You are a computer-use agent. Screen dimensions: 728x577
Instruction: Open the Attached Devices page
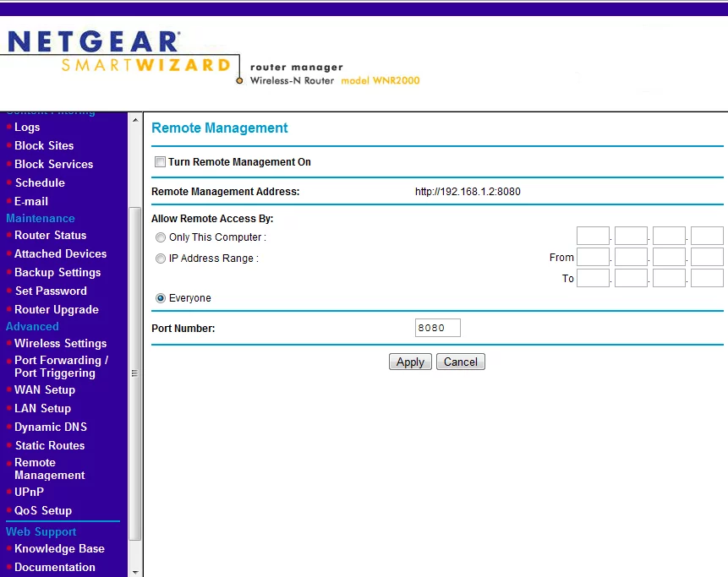click(x=60, y=253)
